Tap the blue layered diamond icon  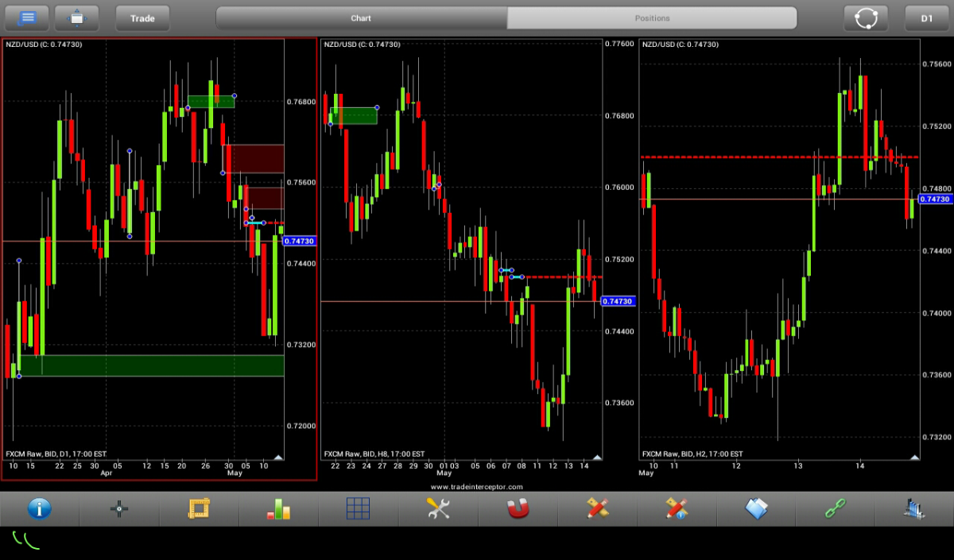point(756,508)
